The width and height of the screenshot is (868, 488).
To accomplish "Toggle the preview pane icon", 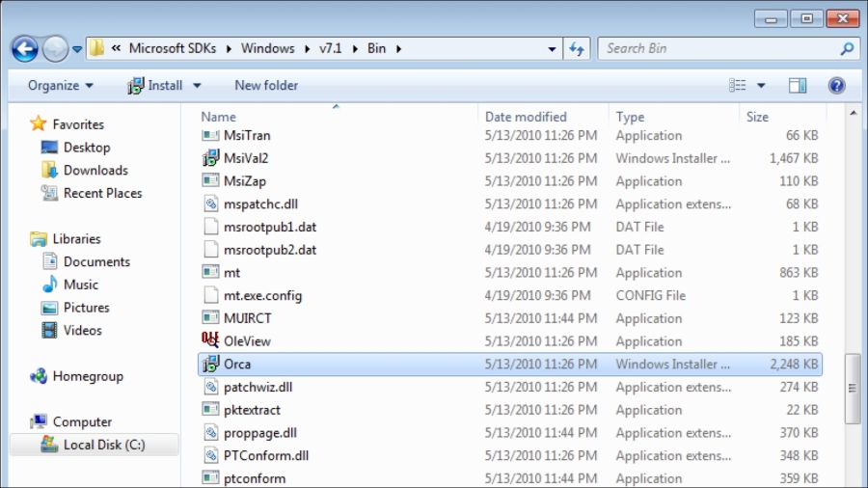I will point(797,85).
